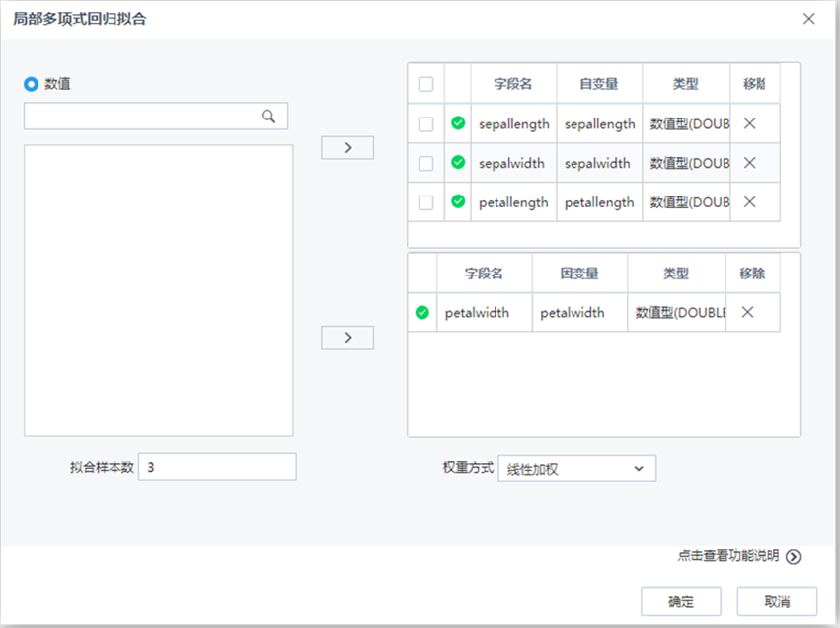Check the select-all checkbox in variable table
Image resolution: width=840 pixels, height=628 pixels.
coord(424,84)
